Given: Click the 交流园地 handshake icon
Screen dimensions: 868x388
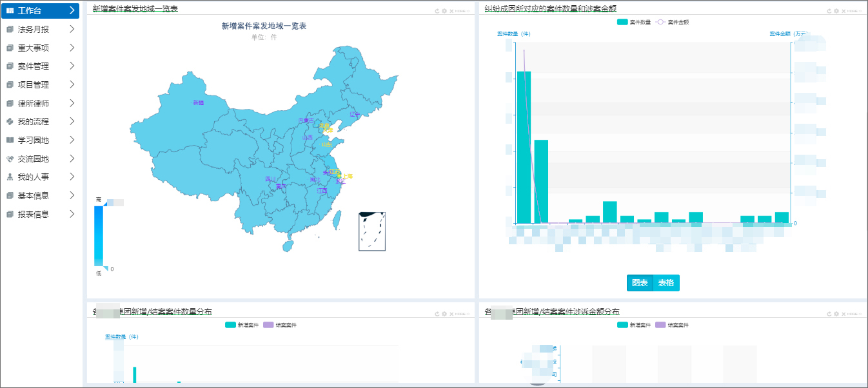Looking at the screenshot, I should [10, 159].
